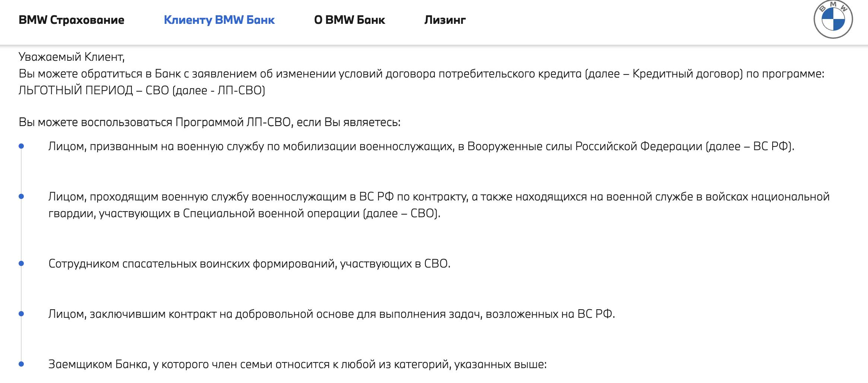Viewport: 868px width, 383px height.
Task: Click the line 'Вы можете воспользоваться Программой ЛП-СВО'
Action: (x=209, y=122)
